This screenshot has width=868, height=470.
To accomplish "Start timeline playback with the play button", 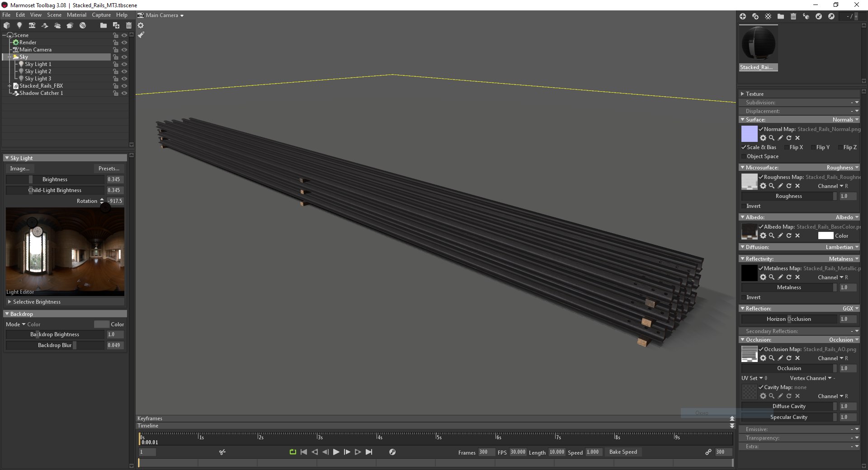I will pos(336,452).
